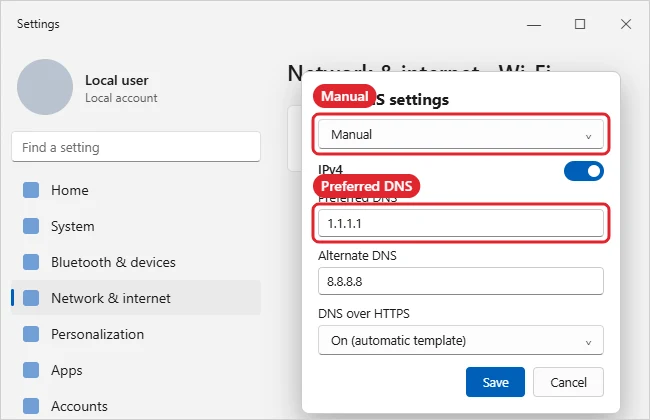The width and height of the screenshot is (650, 420).
Task: Click the Find a setting search box
Action: (x=136, y=147)
